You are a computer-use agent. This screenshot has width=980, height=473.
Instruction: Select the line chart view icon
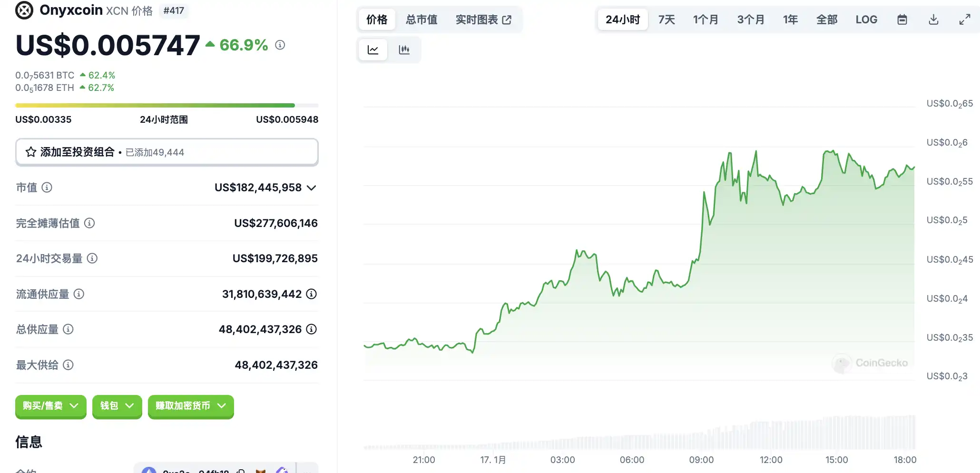click(373, 49)
